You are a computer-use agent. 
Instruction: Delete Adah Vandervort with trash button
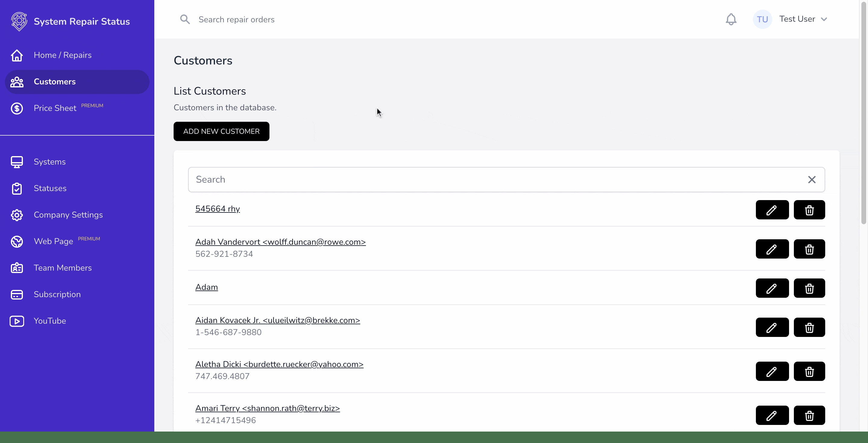tap(809, 249)
